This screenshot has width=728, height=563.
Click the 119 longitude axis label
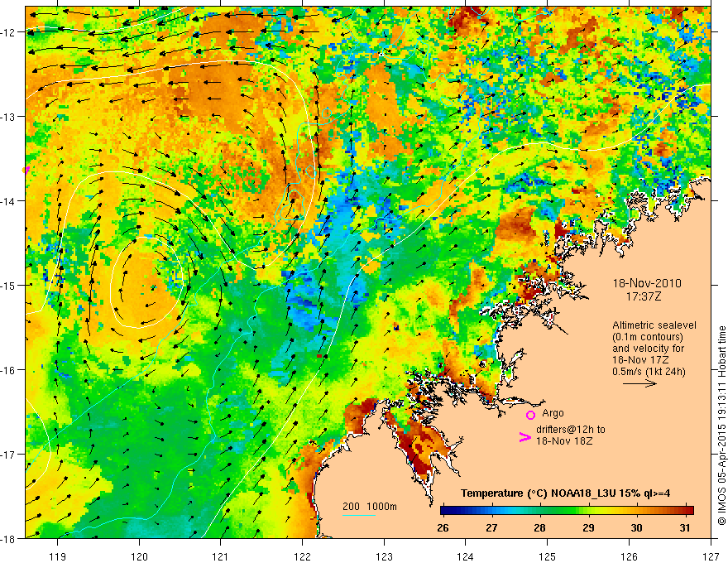[x=58, y=556]
